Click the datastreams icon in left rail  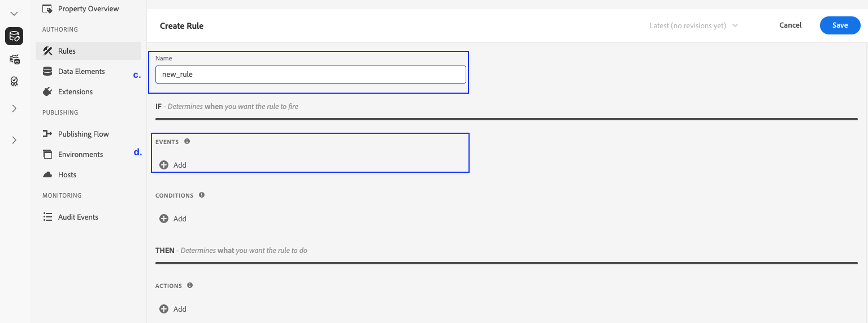click(x=14, y=59)
